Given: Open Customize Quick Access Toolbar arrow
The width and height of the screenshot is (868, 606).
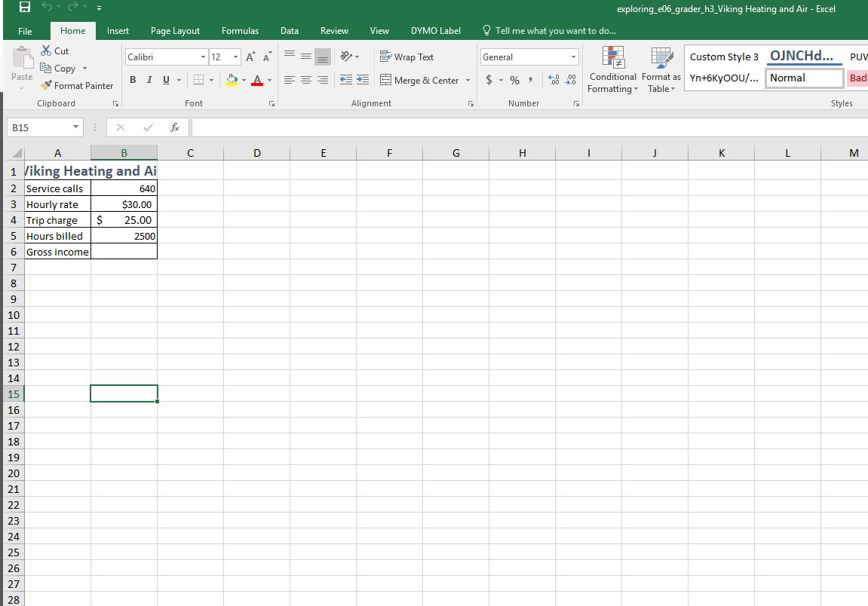Looking at the screenshot, I should pyautogui.click(x=99, y=8).
